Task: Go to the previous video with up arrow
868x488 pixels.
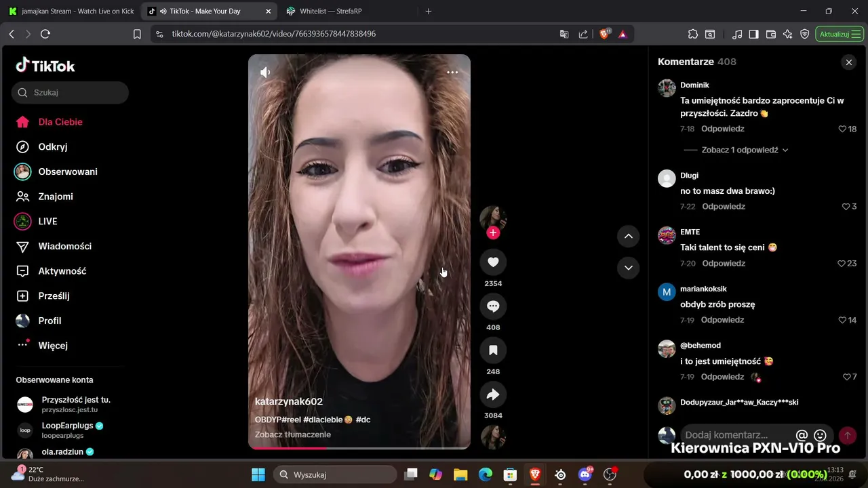Action: 628,236
